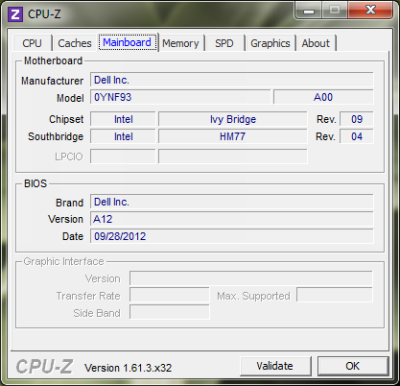Select the HM77 southbridge field

[x=233, y=136]
